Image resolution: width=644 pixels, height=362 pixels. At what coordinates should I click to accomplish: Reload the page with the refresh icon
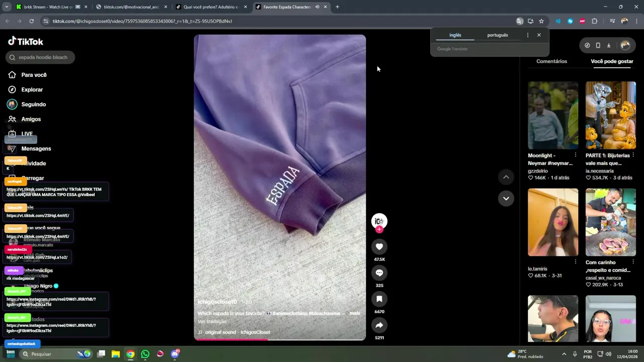[31, 21]
